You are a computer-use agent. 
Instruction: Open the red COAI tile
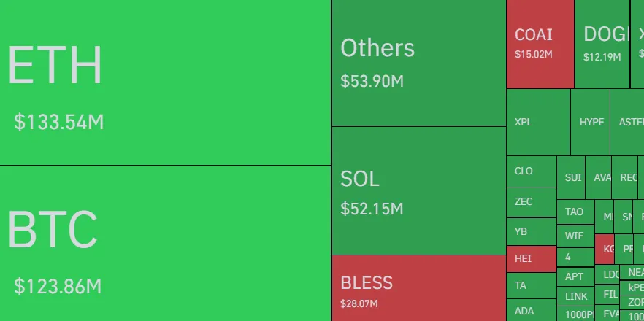(540, 44)
